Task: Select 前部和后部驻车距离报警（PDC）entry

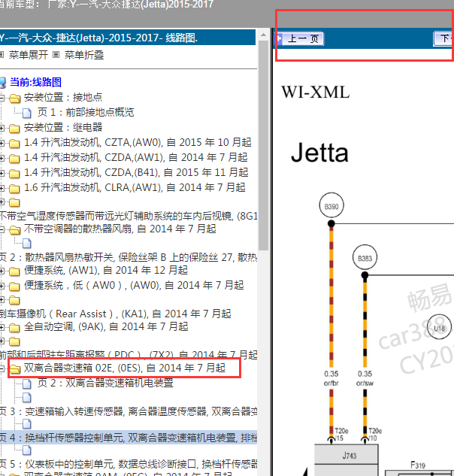Action: (x=129, y=355)
